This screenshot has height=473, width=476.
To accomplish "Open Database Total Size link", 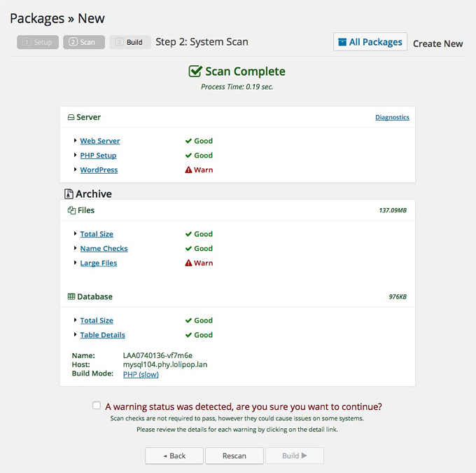I will point(97,320).
